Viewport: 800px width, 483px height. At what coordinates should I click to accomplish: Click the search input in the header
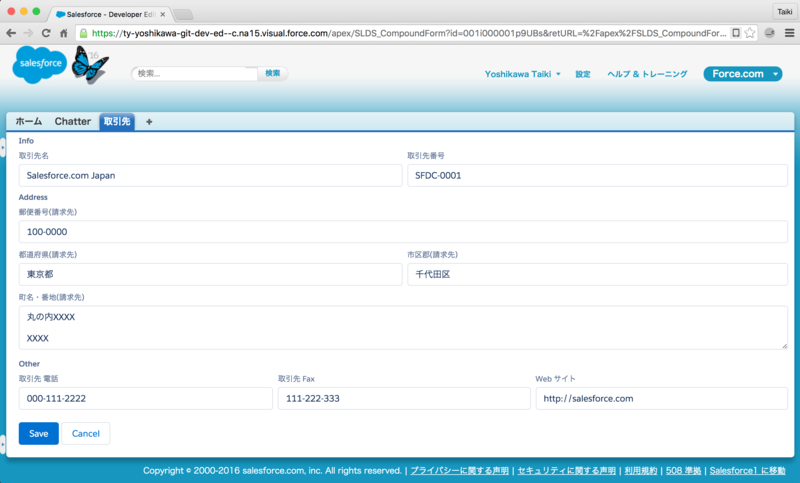(x=194, y=73)
